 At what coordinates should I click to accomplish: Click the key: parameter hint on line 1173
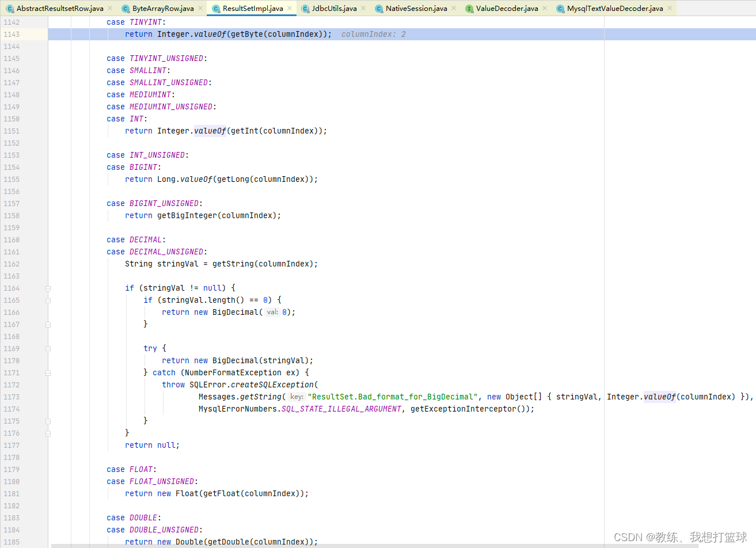[x=297, y=397]
